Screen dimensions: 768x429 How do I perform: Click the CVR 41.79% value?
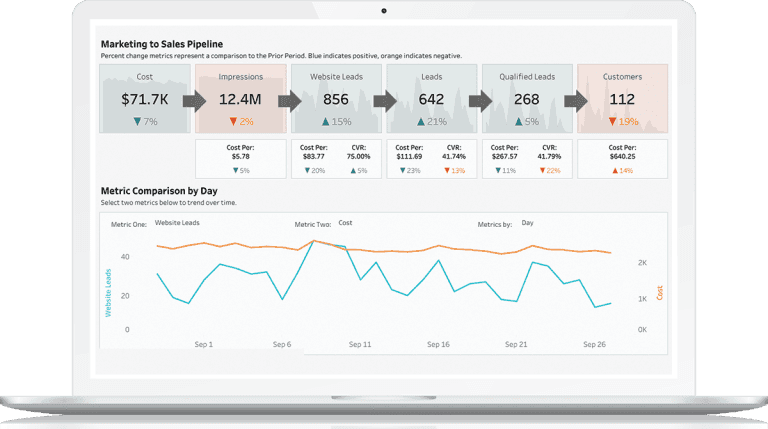click(550, 157)
